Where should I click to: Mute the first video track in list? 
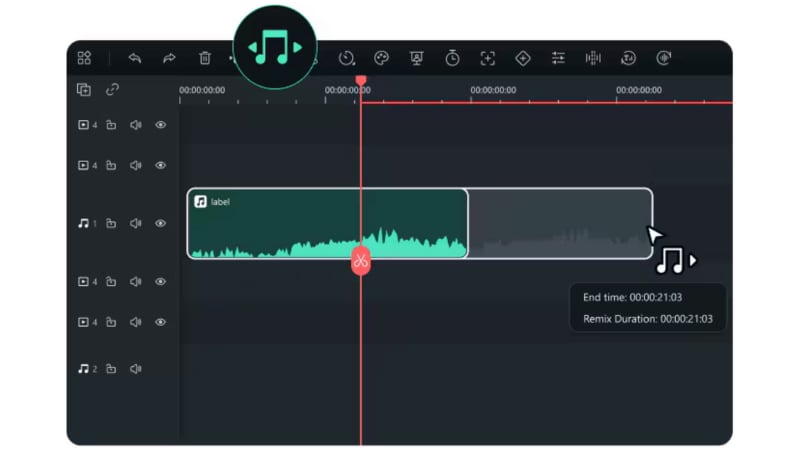135,125
